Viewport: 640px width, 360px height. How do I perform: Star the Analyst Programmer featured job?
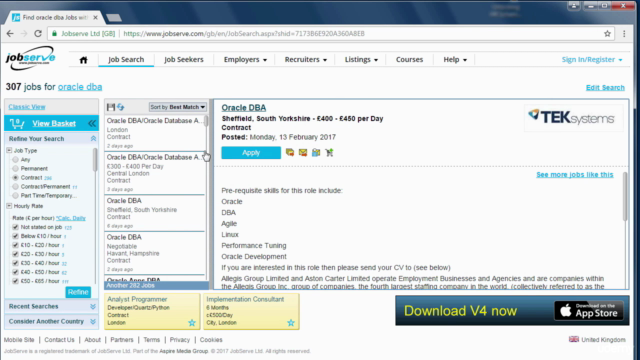coord(192,323)
